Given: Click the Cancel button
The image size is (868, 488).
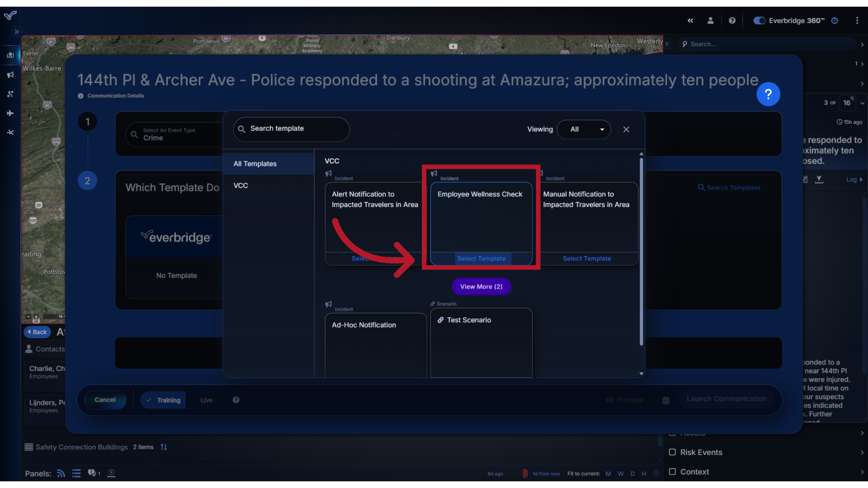Looking at the screenshot, I should tap(105, 400).
